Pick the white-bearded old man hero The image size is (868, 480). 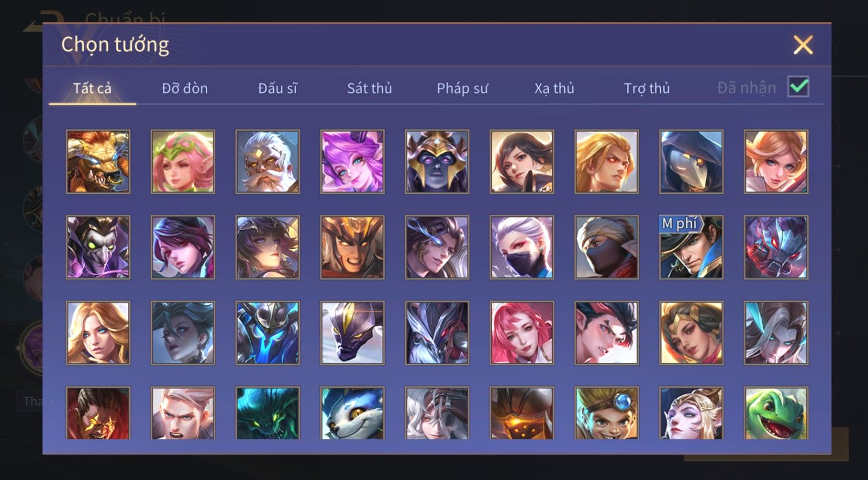[267, 162]
